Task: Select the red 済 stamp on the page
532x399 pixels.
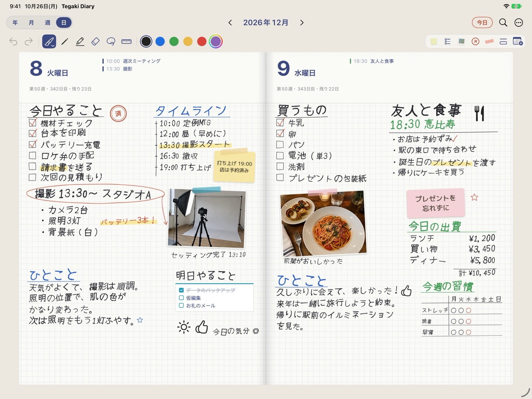Action: pyautogui.click(x=118, y=113)
